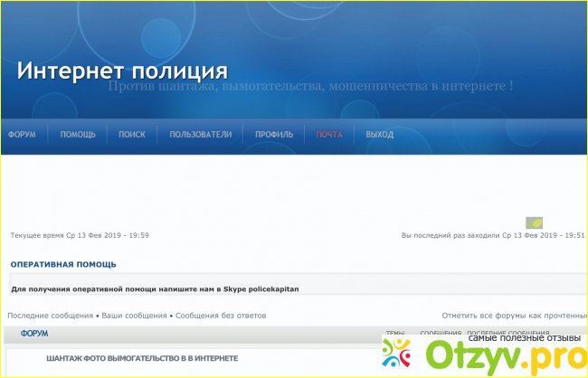This screenshot has height=378, width=588.
Task: Check the ПОЧТА mailbox link
Action: (x=329, y=135)
